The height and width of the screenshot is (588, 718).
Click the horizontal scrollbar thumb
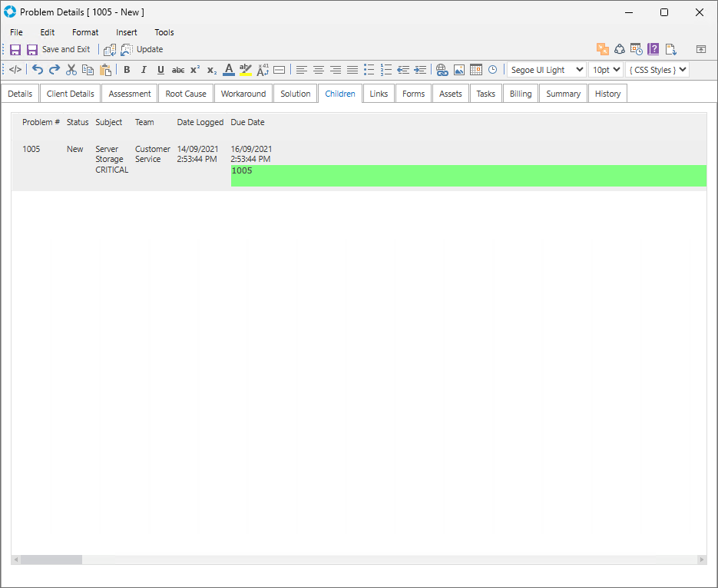[x=51, y=560]
